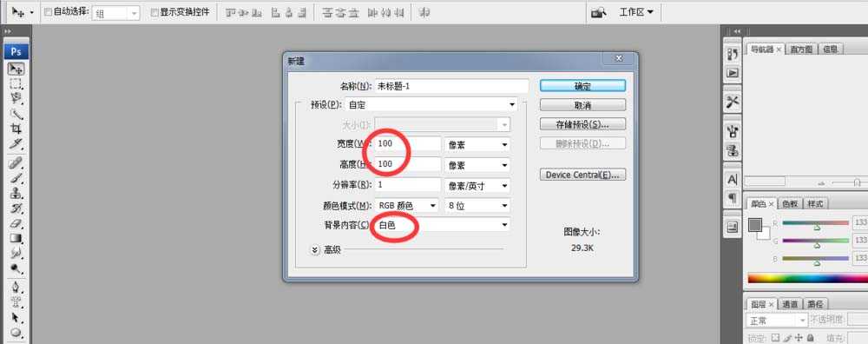The image size is (868, 344).
Task: Click the 取消 button
Action: click(582, 105)
